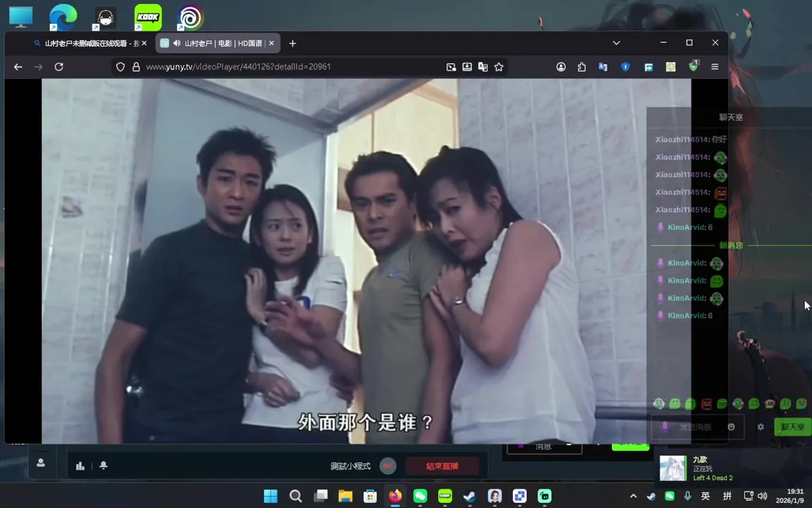812x508 pixels.
Task: Click the blue translate extension icon
Action: coord(603,67)
